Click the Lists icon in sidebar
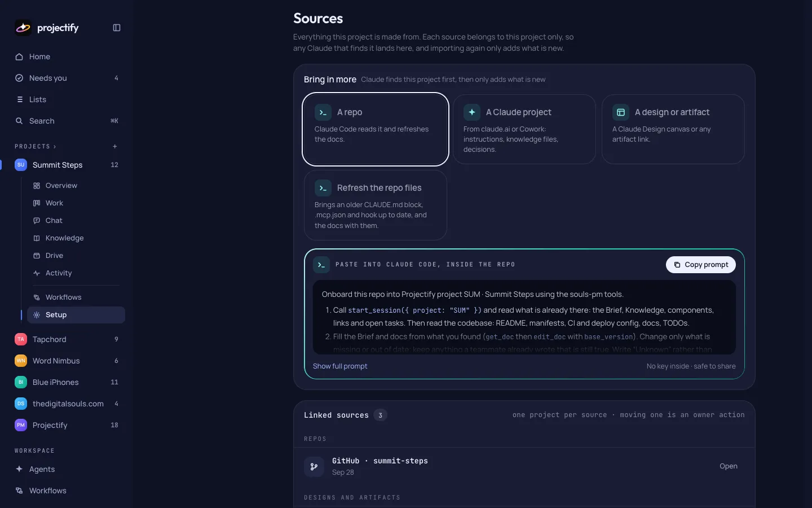 [20, 99]
